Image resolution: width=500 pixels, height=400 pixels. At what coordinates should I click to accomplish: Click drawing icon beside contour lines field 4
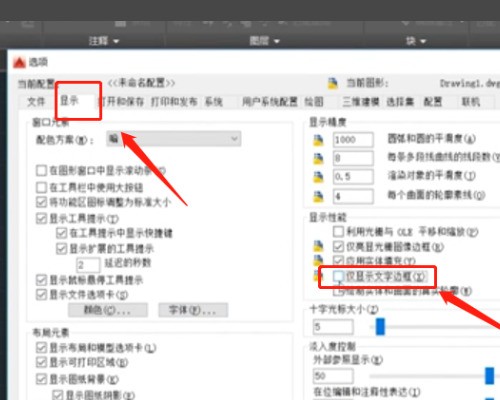coord(318,197)
